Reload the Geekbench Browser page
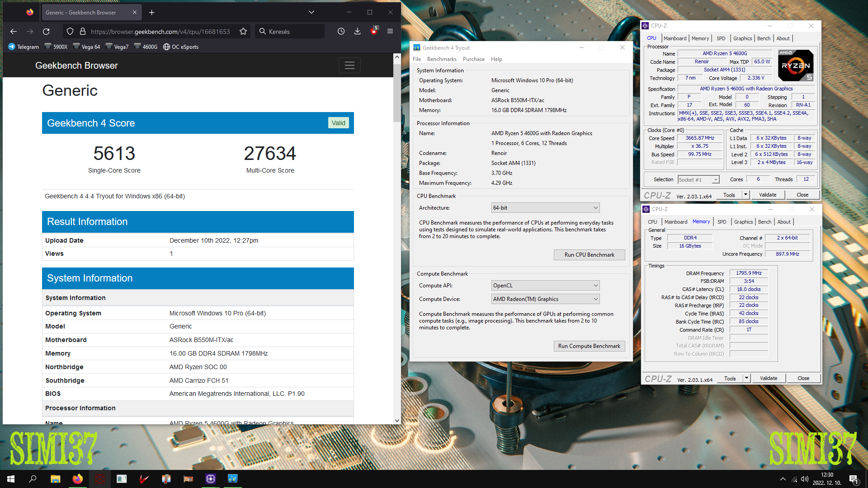Image resolution: width=868 pixels, height=488 pixels. click(x=46, y=31)
